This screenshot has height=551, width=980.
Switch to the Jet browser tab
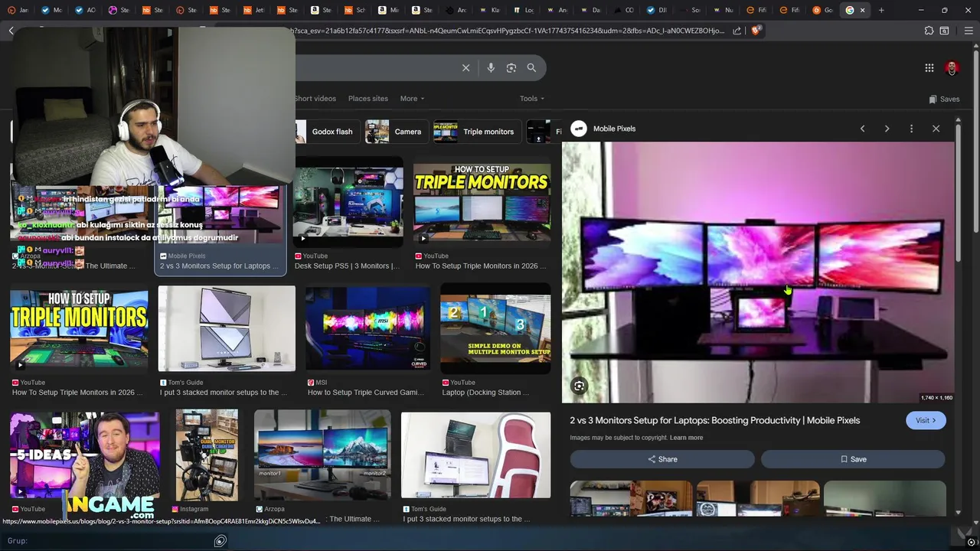[x=253, y=10]
